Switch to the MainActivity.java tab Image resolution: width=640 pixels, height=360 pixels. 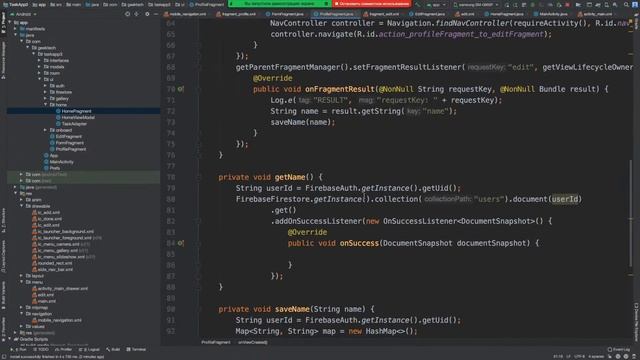tap(551, 14)
